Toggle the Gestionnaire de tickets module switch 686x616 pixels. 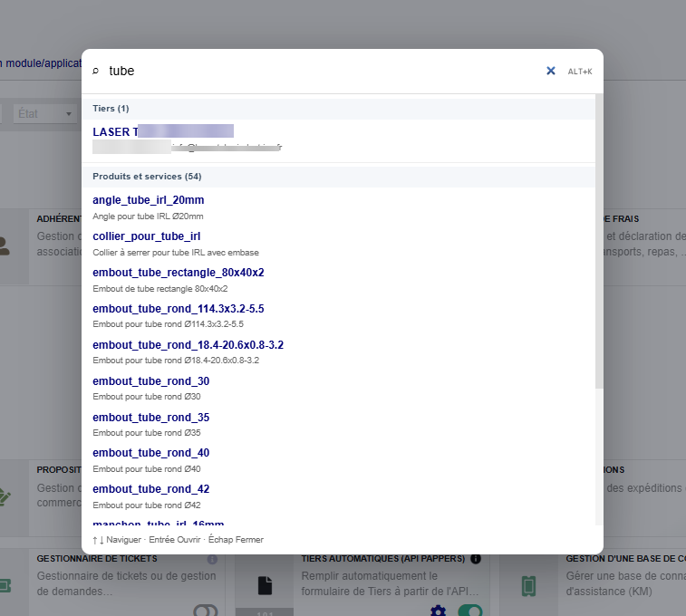(x=205, y=611)
